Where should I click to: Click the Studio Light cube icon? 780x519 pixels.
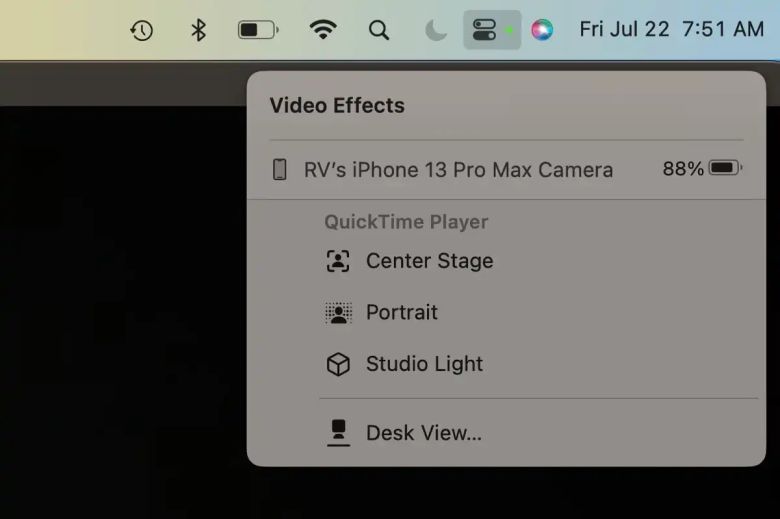[339, 365]
